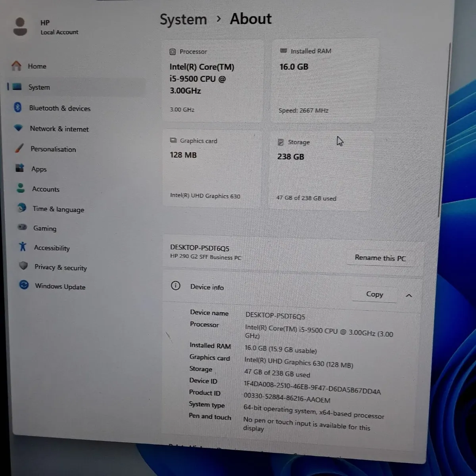Click the Device name value in Device info
The width and height of the screenshot is (476, 476).
coord(275,316)
